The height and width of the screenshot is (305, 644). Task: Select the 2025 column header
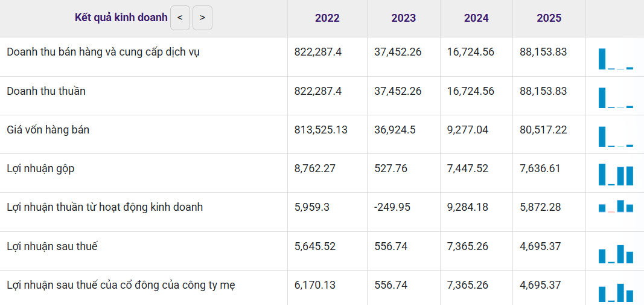point(549,18)
